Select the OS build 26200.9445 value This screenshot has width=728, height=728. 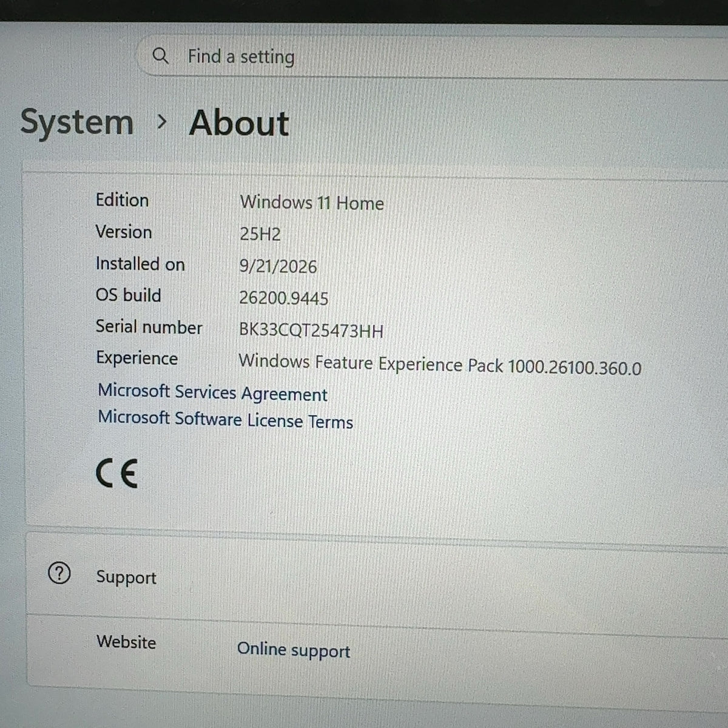283,298
